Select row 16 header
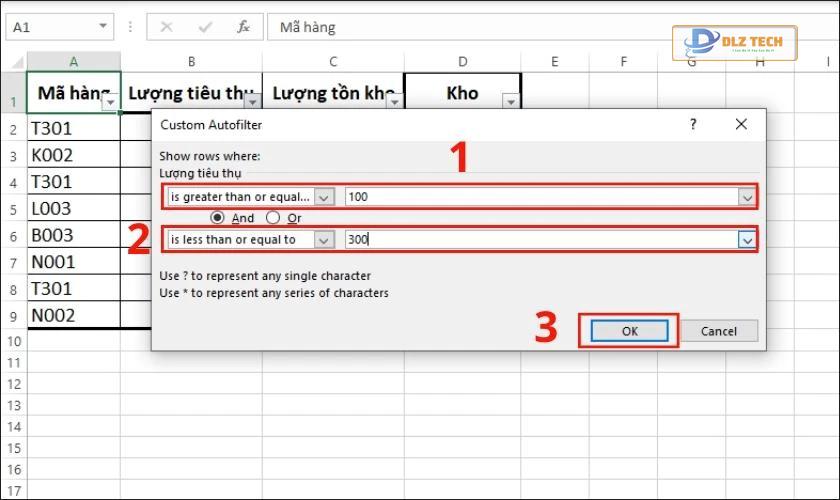This screenshot has width=840, height=500. pos(13,469)
